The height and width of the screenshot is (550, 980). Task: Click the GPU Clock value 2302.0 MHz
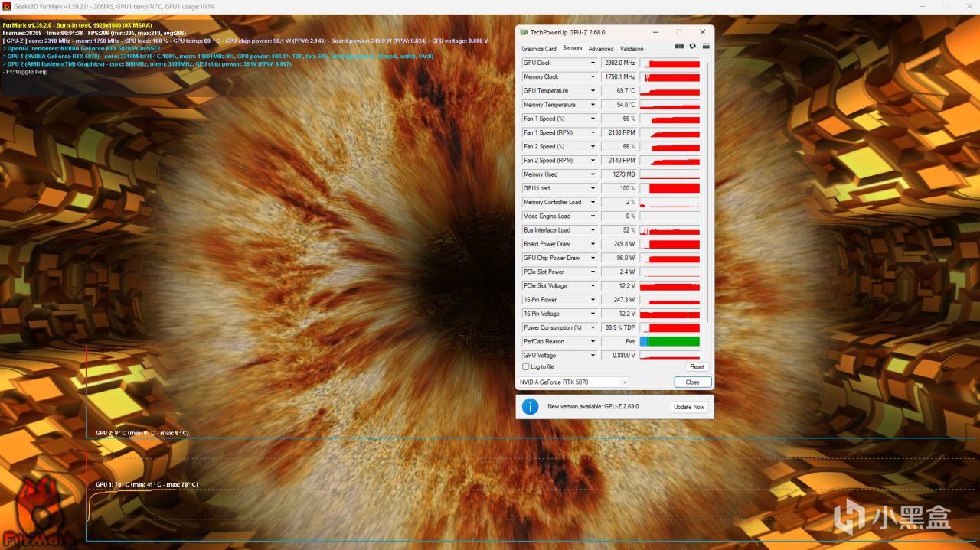coord(619,63)
